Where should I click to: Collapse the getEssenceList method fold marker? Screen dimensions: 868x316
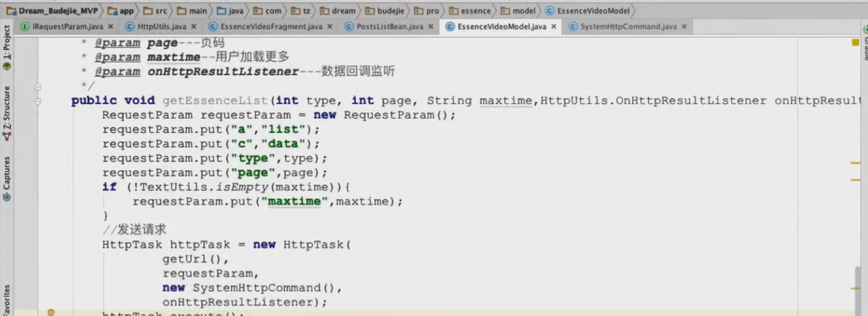point(37,101)
